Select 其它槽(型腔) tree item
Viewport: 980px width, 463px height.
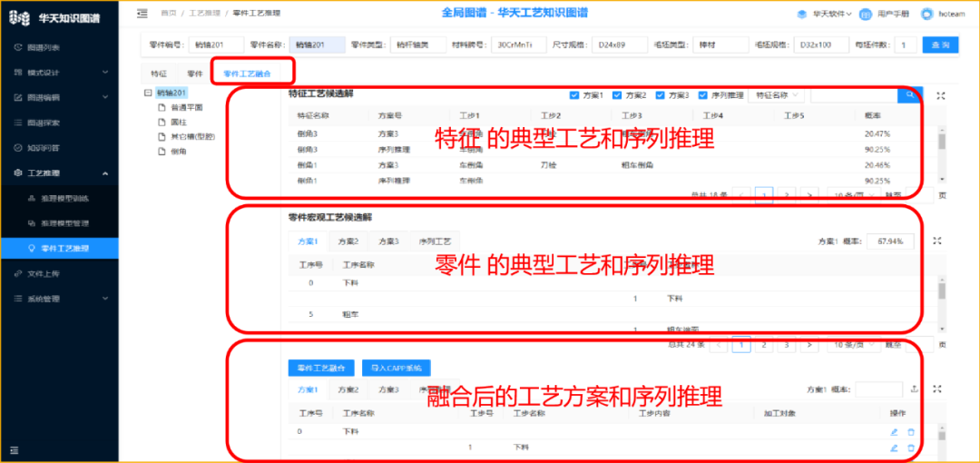(x=191, y=136)
